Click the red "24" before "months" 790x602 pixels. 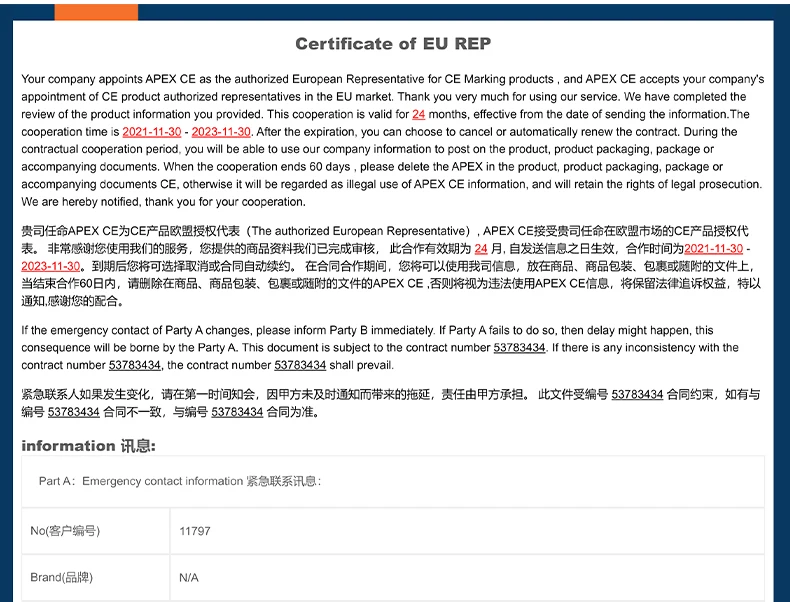(x=418, y=114)
